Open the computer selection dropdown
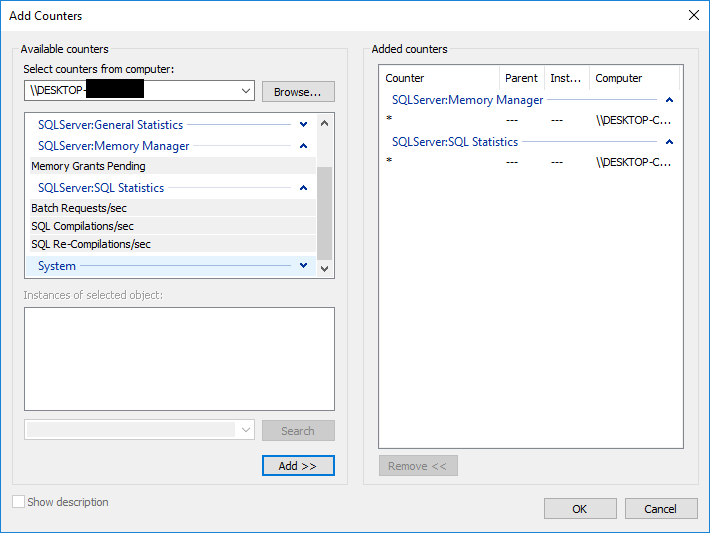This screenshot has width=710, height=533. point(246,92)
